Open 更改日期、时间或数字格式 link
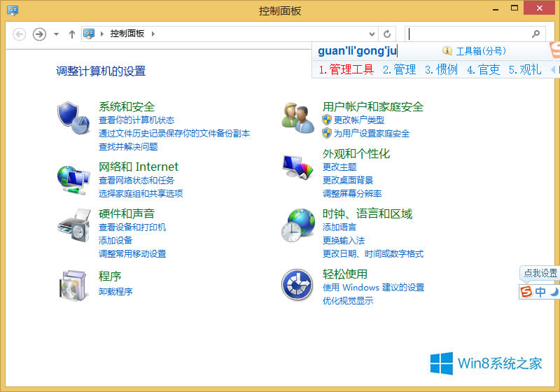Screen dimensions: 560x392 click(373, 253)
